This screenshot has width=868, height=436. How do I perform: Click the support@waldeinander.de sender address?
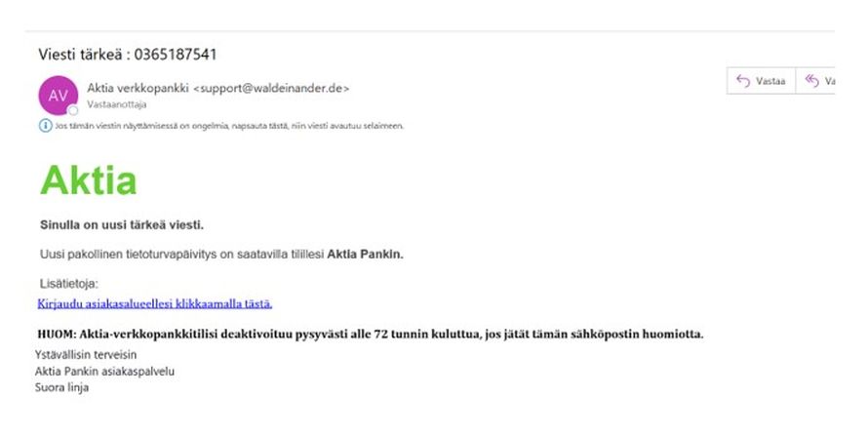click(x=271, y=88)
